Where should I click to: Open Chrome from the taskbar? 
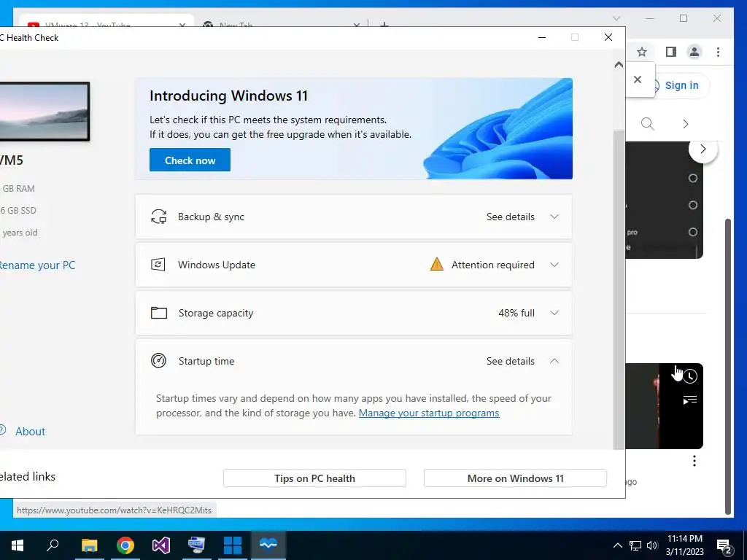point(125,545)
